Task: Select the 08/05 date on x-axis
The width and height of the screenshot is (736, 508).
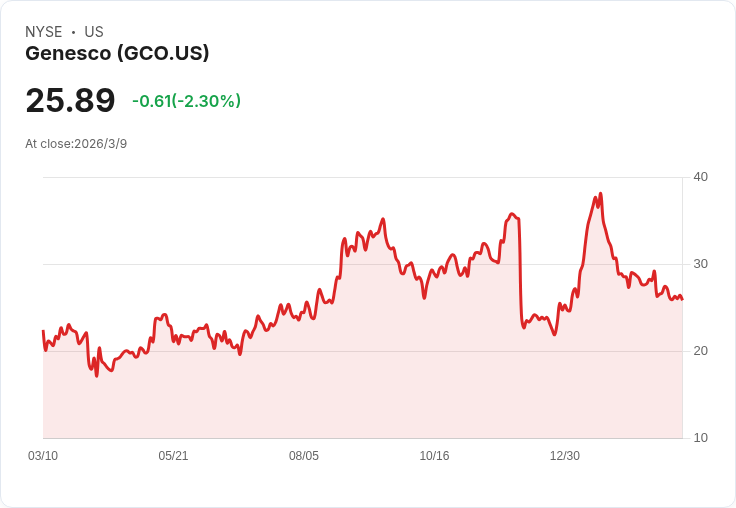Action: click(304, 455)
